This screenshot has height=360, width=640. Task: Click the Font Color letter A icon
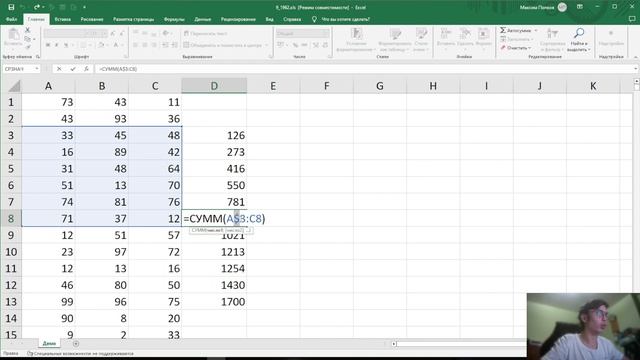(116, 45)
